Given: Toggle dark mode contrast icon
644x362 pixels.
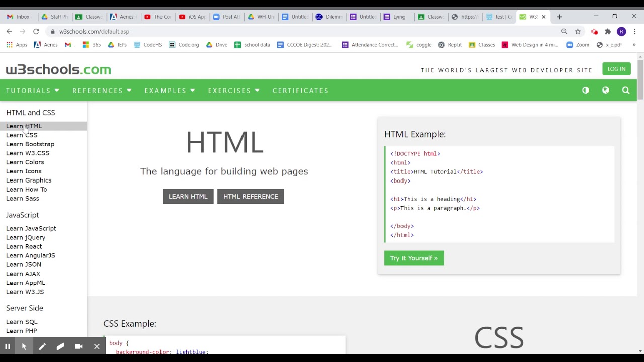Looking at the screenshot, I should click(586, 90).
